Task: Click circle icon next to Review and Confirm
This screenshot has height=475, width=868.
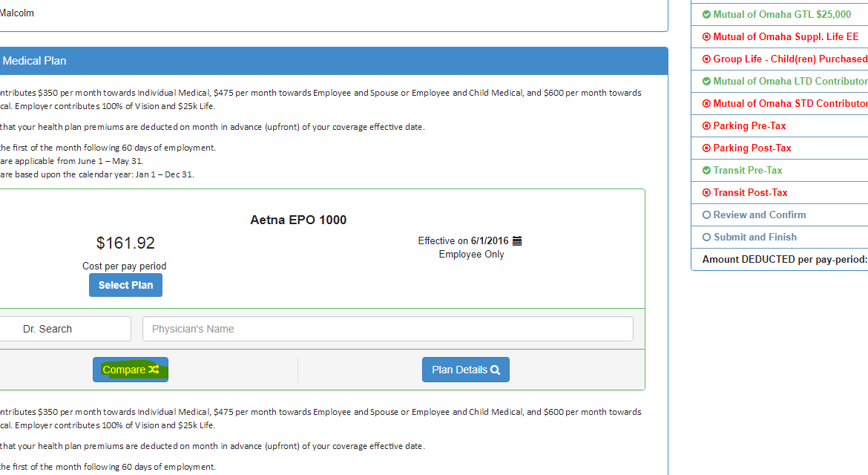Action: click(706, 215)
